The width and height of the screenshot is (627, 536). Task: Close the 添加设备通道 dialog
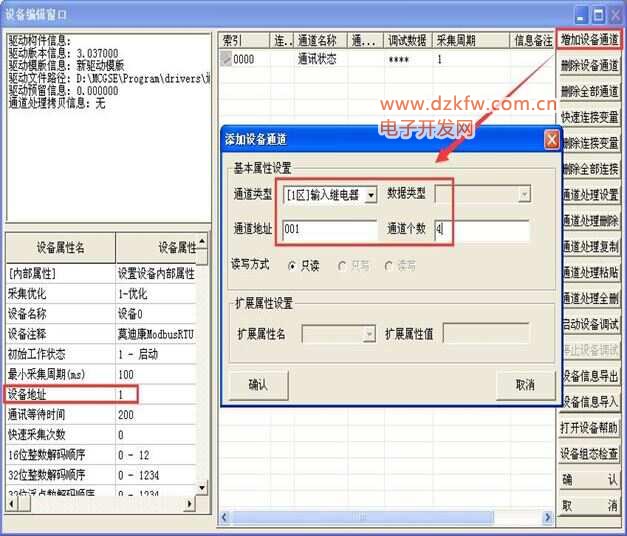[x=551, y=140]
